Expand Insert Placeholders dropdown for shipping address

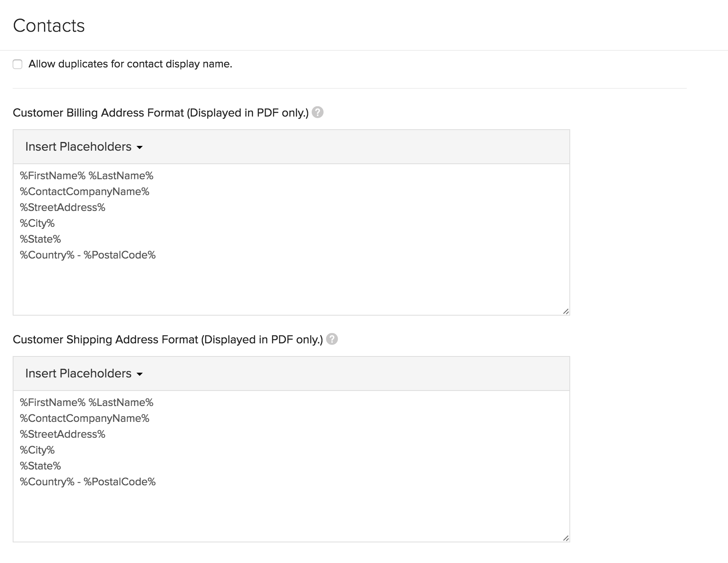84,373
